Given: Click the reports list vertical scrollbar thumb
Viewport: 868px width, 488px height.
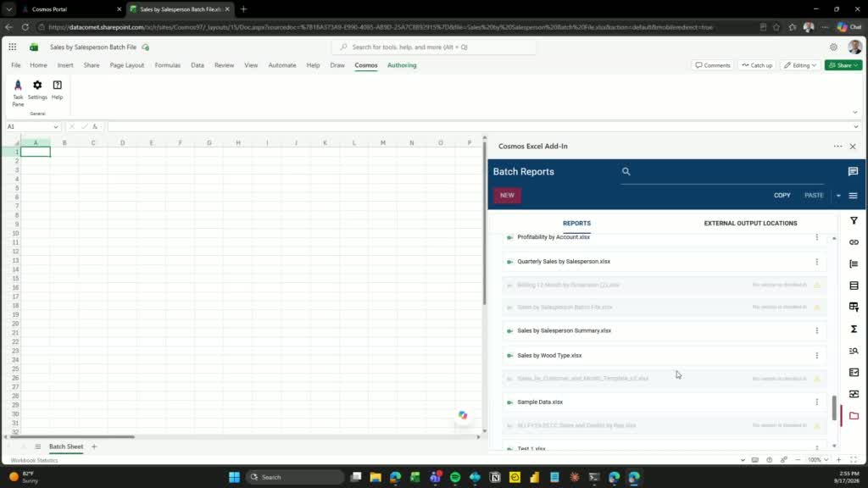Looking at the screenshot, I should [834, 408].
